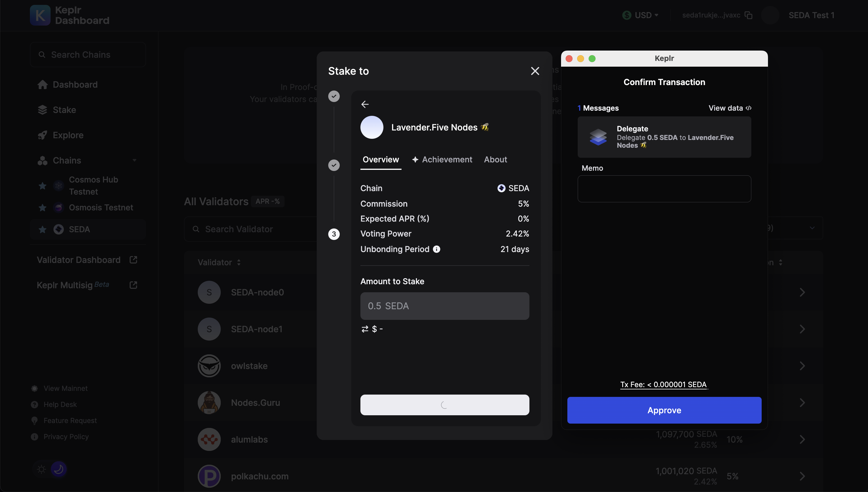The image size is (868, 492).
Task: Open View data code icon
Action: (748, 108)
